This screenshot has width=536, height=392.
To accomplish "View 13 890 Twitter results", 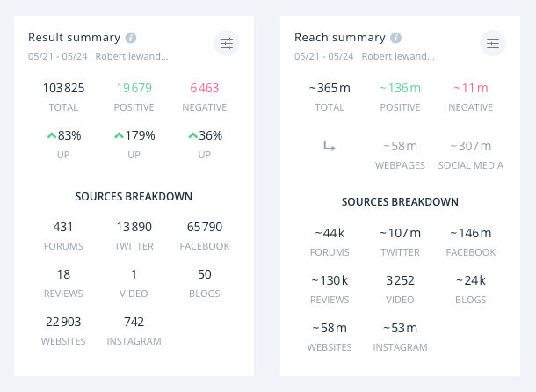I will [134, 227].
